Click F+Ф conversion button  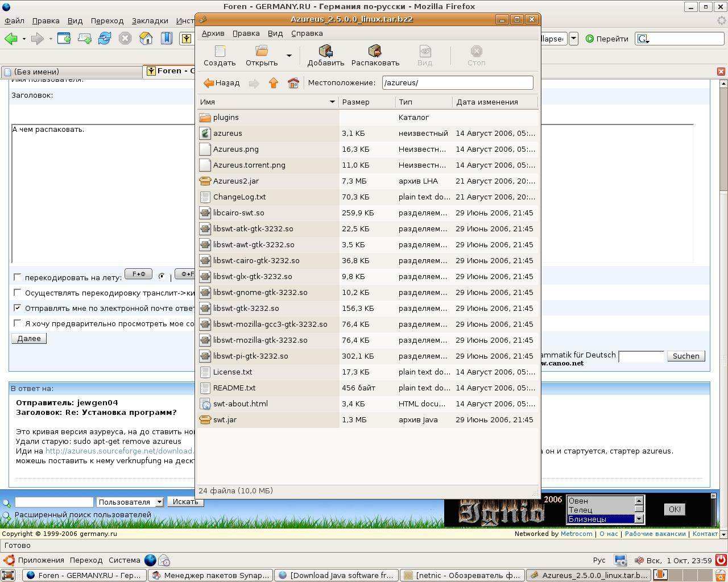138,274
